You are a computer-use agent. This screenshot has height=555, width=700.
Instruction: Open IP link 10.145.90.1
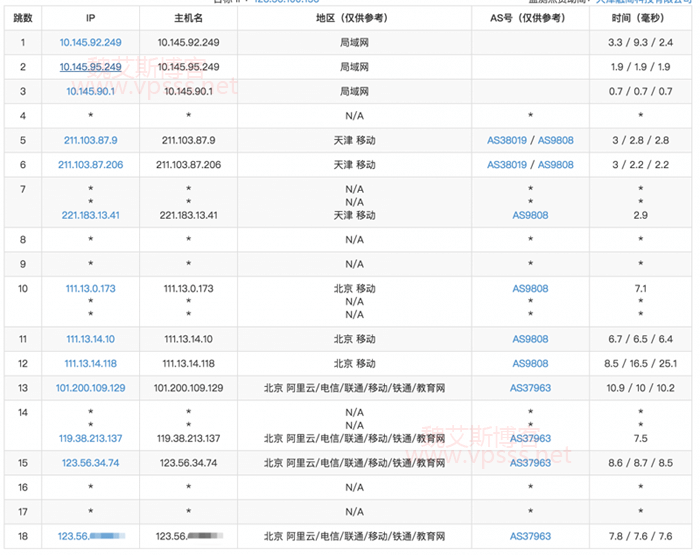point(90,91)
